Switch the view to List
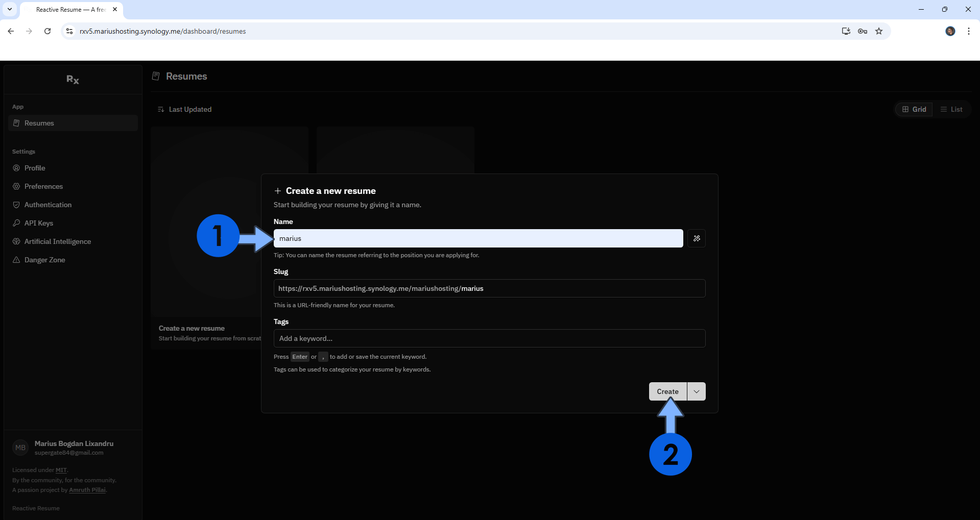Image resolution: width=980 pixels, height=520 pixels. point(952,109)
